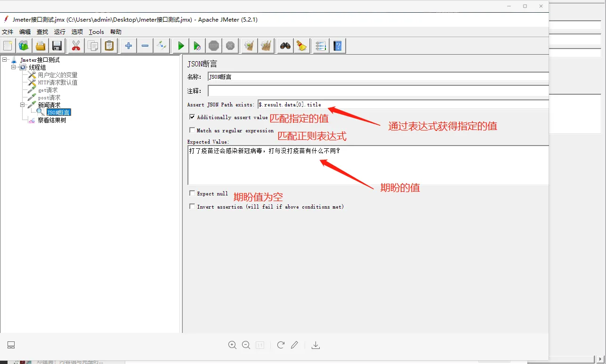The width and height of the screenshot is (606, 364).
Task: Click the viewer screen layout icon at bottom left
Action: 11,345
